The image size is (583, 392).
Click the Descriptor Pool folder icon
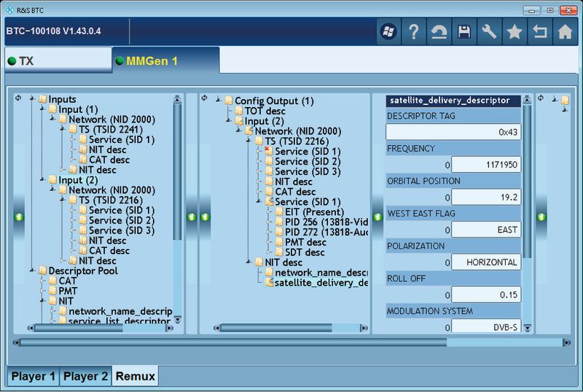click(43, 271)
